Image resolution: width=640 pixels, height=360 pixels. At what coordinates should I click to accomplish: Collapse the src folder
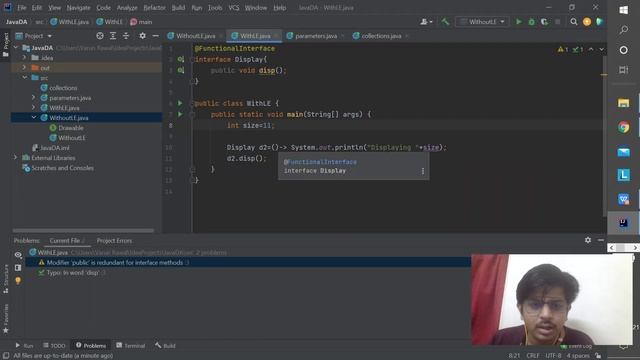(24, 78)
